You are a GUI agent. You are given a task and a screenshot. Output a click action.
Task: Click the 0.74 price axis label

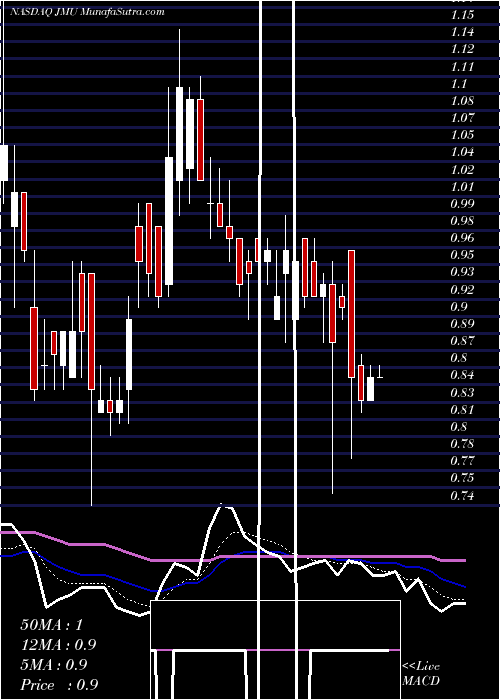(x=462, y=496)
